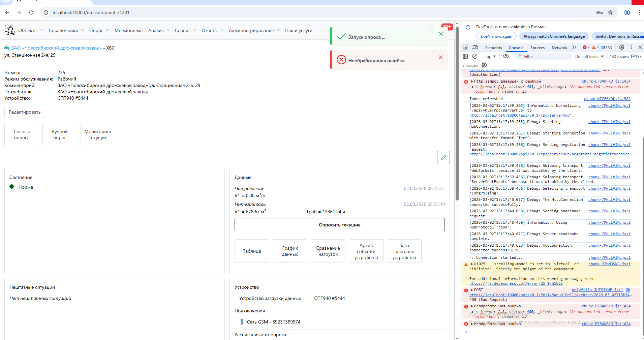Image resolution: width=644 pixels, height=340 pixels.
Task: Reload the page using the refresh icon
Action: click(x=31, y=12)
